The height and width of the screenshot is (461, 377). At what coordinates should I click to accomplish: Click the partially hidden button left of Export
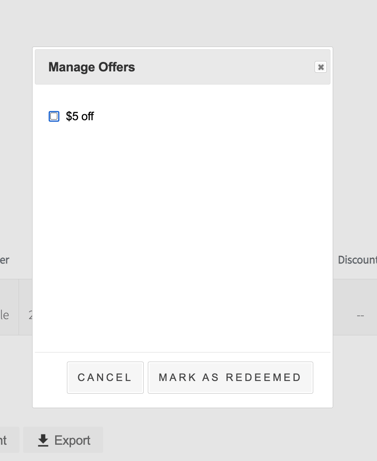tap(9, 440)
